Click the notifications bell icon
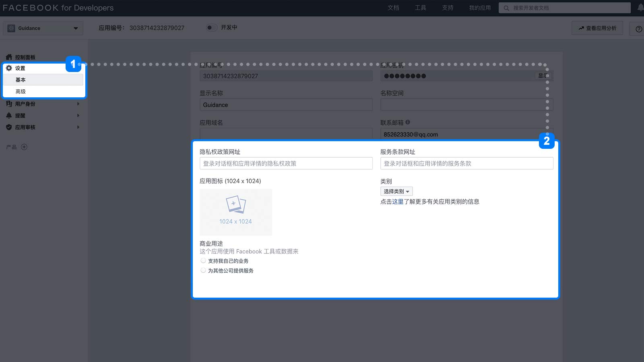 (640, 7)
